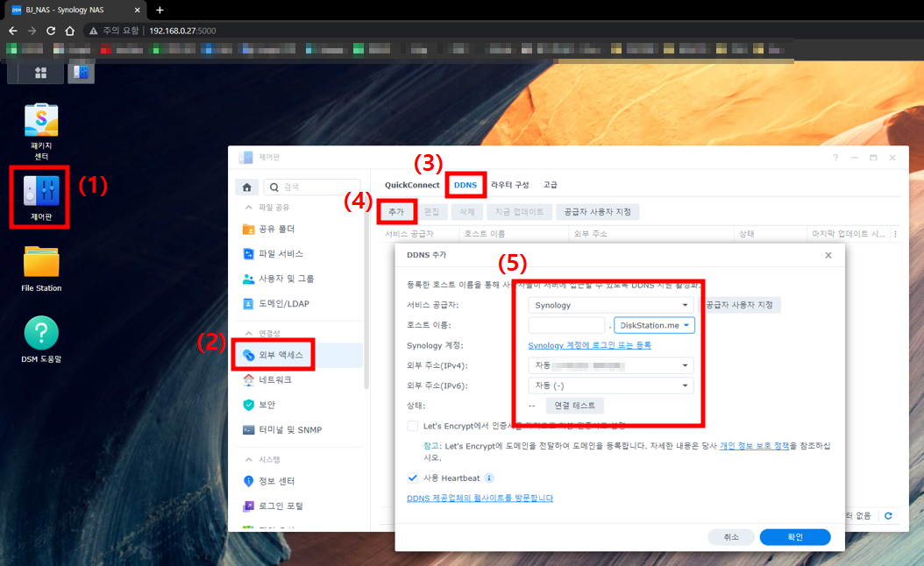Open the column options menu in the DDNS table header
This screenshot has height=566, width=924.
pyautogui.click(x=895, y=234)
